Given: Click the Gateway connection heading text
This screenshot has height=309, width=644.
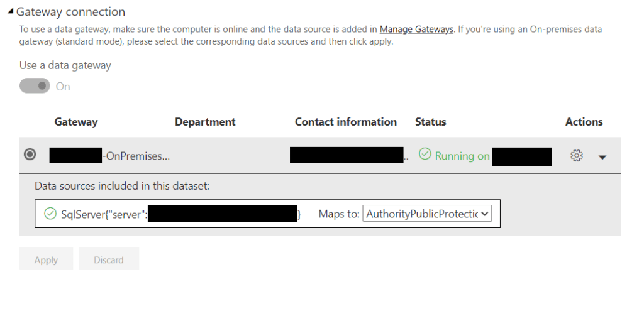Looking at the screenshot, I should (x=70, y=12).
